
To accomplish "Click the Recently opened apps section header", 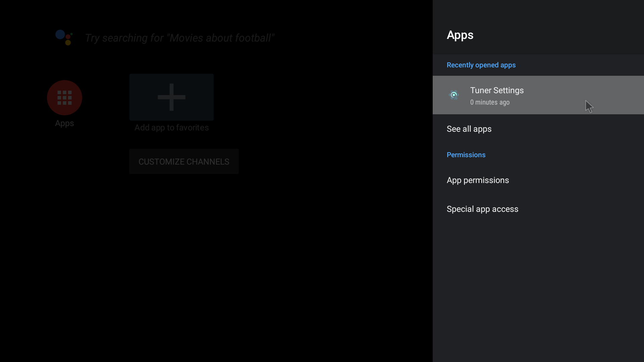I will click(x=481, y=65).
